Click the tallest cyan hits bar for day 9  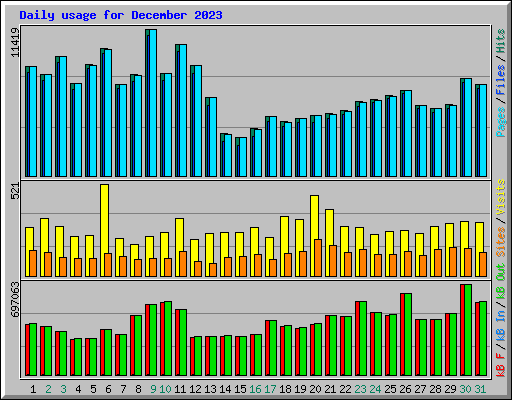pos(153,103)
